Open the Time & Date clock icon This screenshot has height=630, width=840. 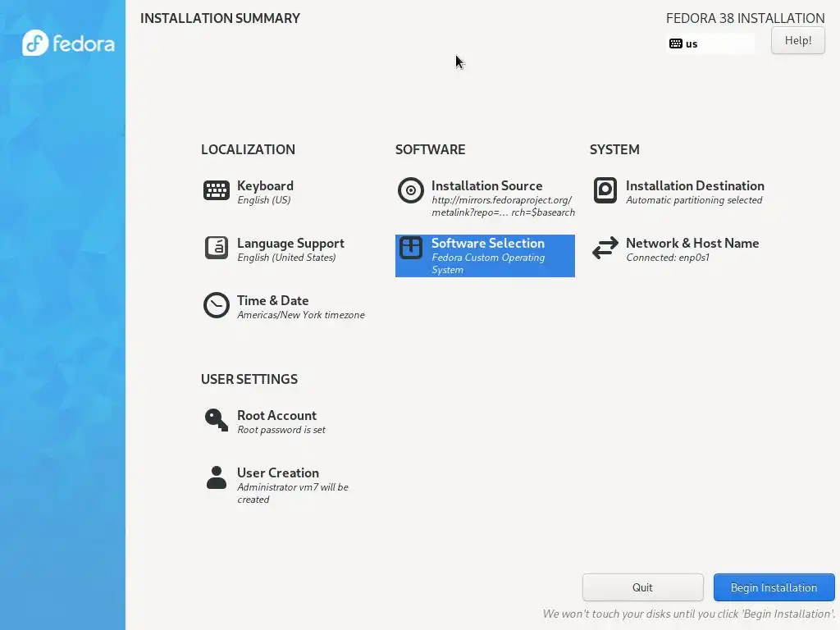pyautogui.click(x=217, y=305)
